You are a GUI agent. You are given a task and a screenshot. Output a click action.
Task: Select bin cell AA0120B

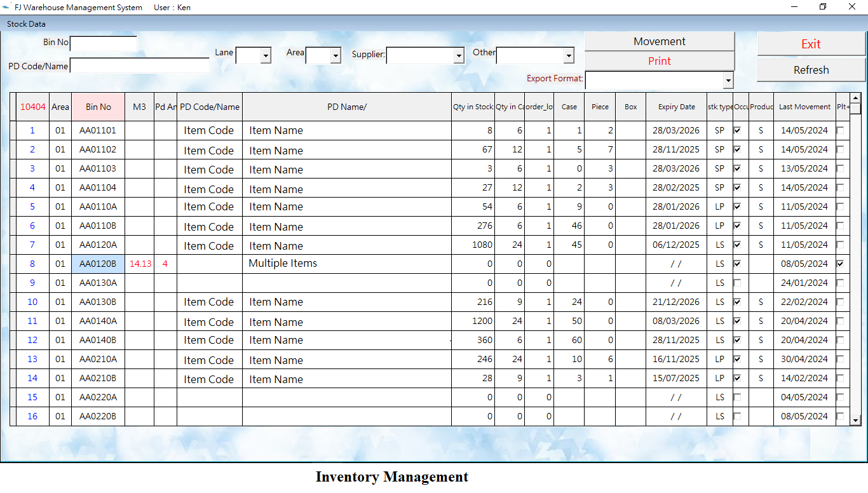(98, 264)
